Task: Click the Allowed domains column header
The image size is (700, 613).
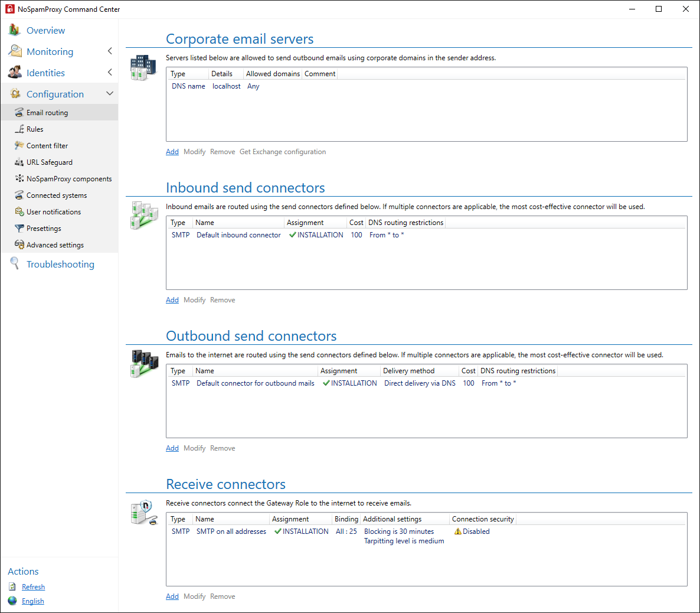Action: (273, 74)
